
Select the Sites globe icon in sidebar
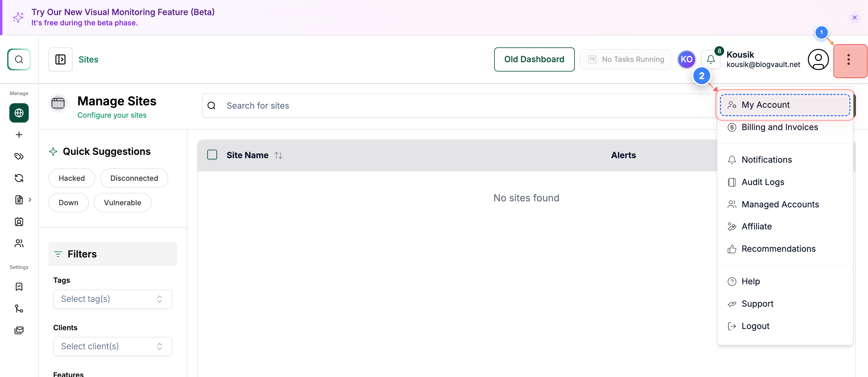click(x=19, y=113)
